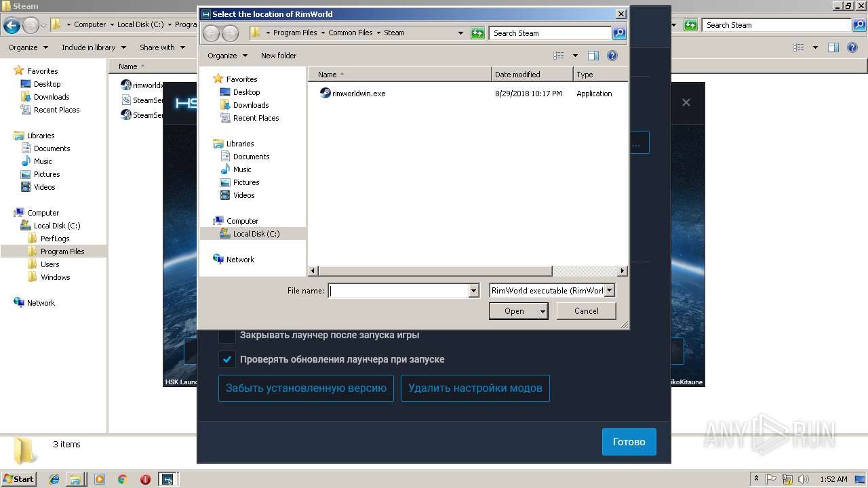The image size is (868, 488).
Task: Select PerfLogs folder in Explorer tree
Action: (x=55, y=239)
